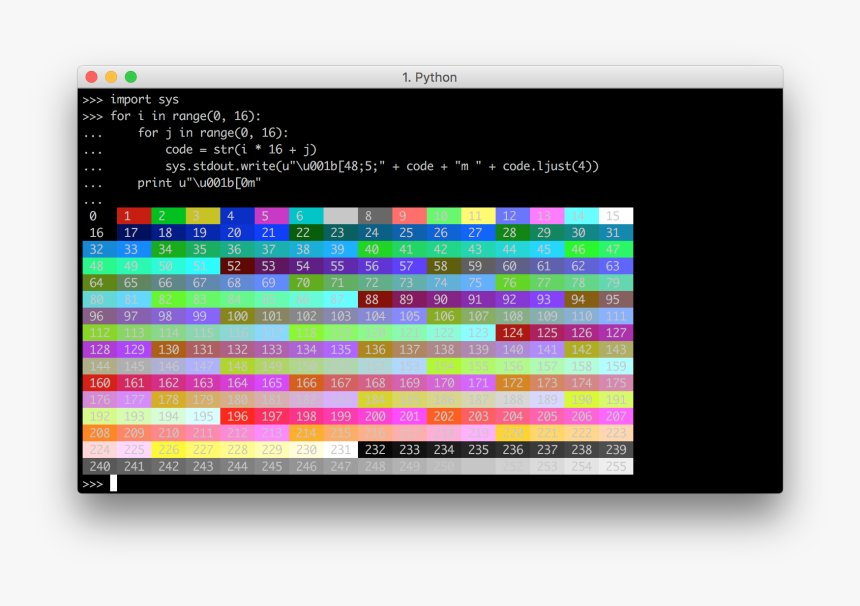The image size is (860, 606).
Task: Maximize terminal using the green button
Action: click(131, 77)
